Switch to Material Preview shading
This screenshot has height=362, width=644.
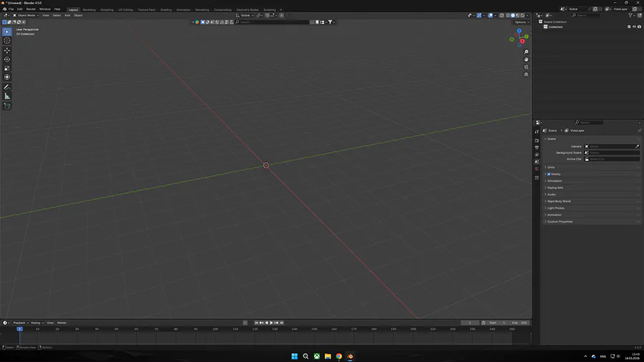tap(517, 16)
